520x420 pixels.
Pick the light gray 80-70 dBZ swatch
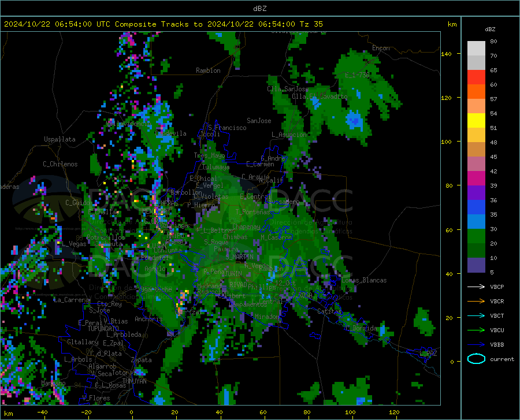[x=476, y=49]
